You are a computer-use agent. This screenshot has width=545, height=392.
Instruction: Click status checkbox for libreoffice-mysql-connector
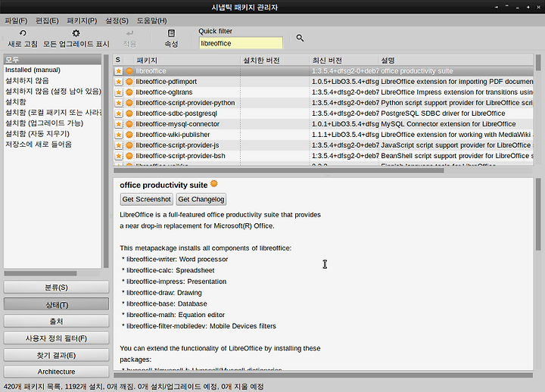119,124
